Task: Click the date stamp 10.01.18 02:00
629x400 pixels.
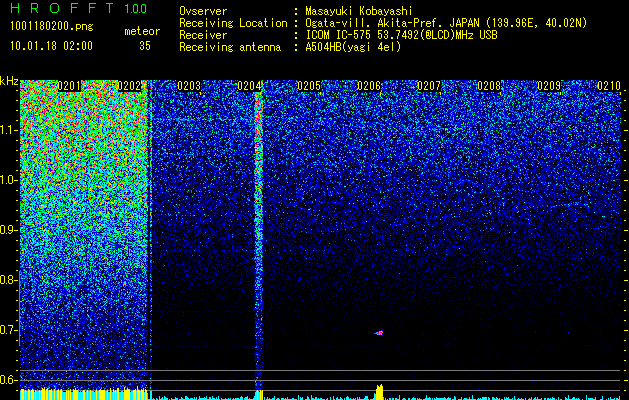Action: coord(51,46)
